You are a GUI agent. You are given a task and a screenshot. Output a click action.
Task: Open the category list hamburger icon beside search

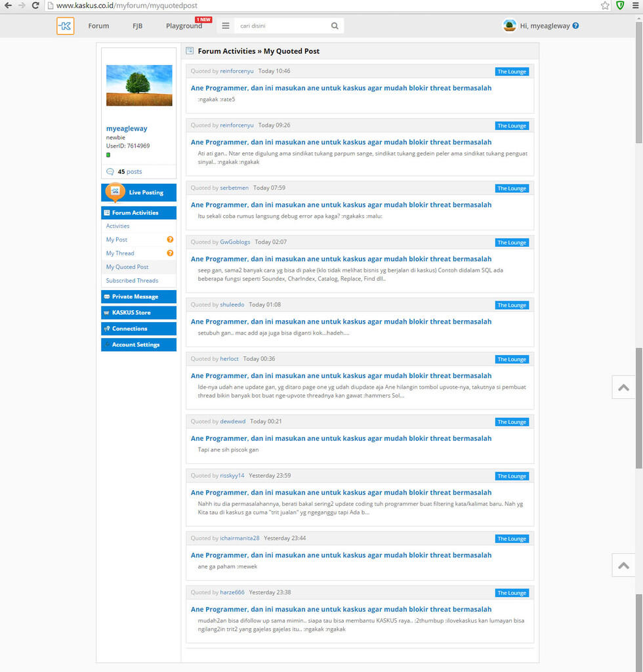tap(225, 26)
